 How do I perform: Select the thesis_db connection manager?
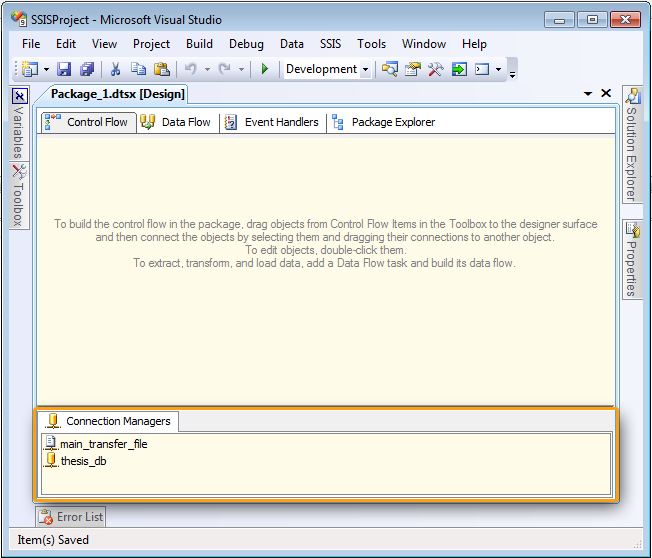(75, 461)
